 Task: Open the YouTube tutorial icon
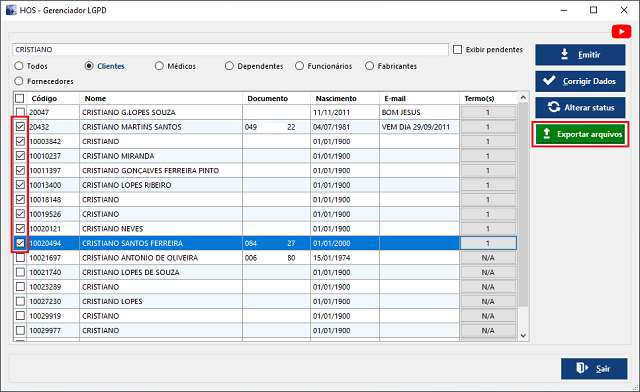click(x=621, y=31)
